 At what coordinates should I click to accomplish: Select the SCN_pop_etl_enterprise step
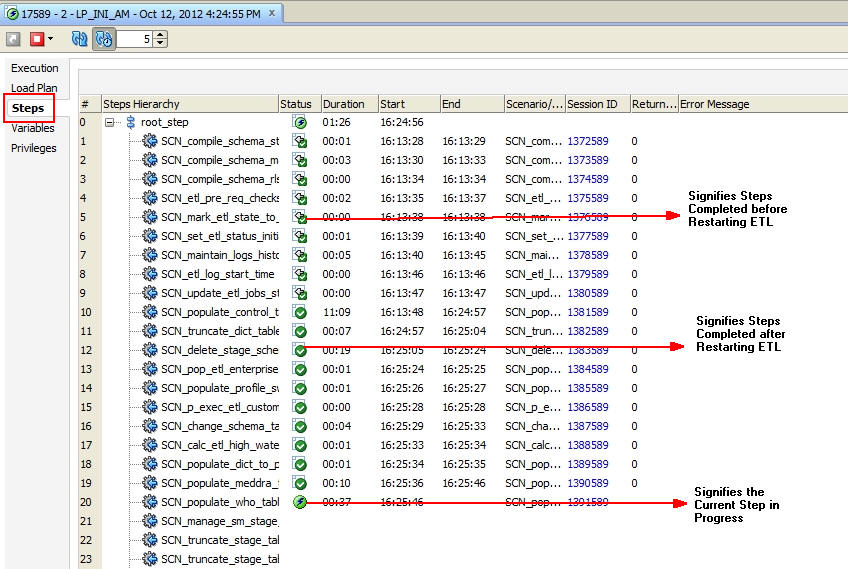coord(220,369)
